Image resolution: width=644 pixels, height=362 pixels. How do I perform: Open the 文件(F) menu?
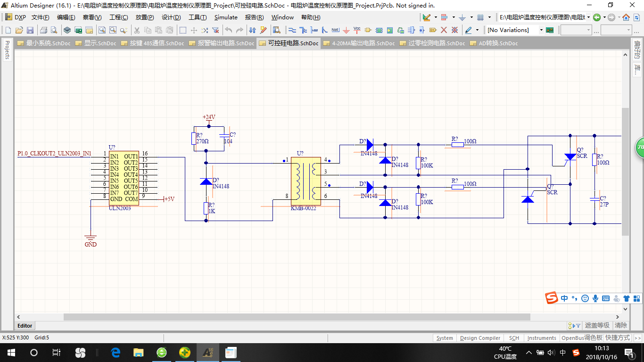point(41,17)
